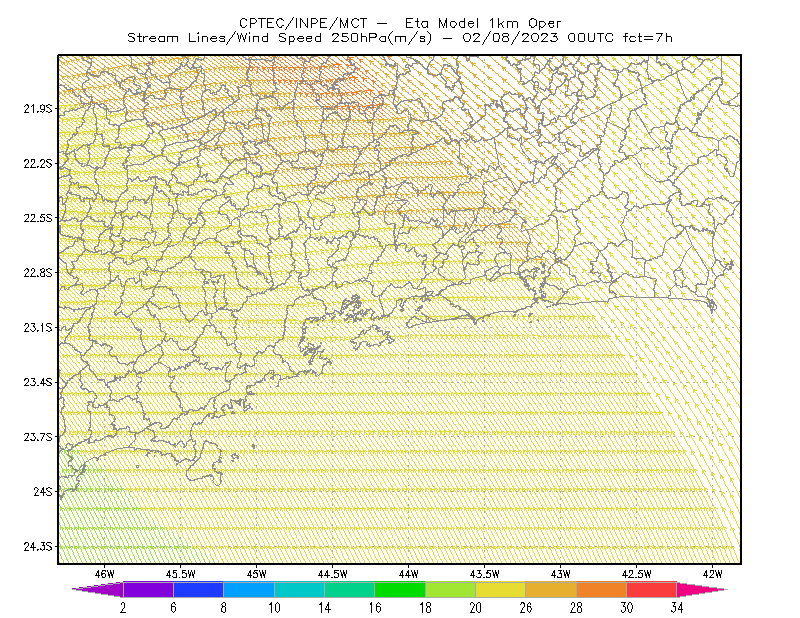Pick the bright green 16–18 color band

point(400,589)
